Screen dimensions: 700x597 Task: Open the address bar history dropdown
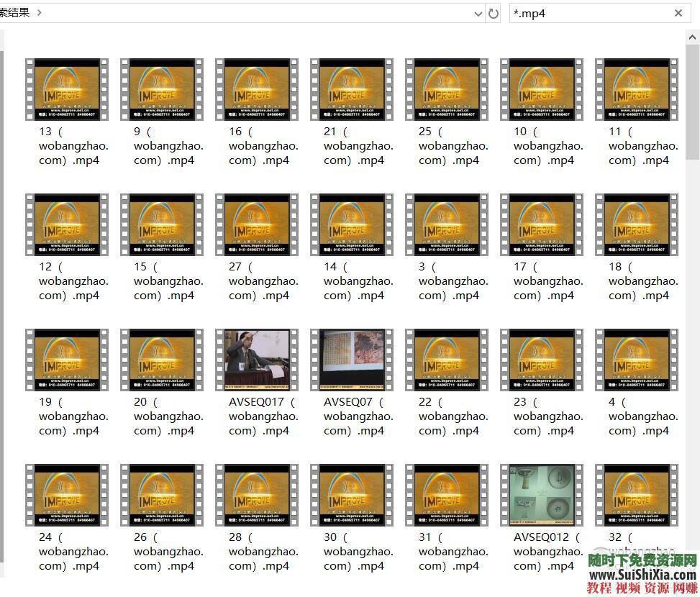point(479,13)
